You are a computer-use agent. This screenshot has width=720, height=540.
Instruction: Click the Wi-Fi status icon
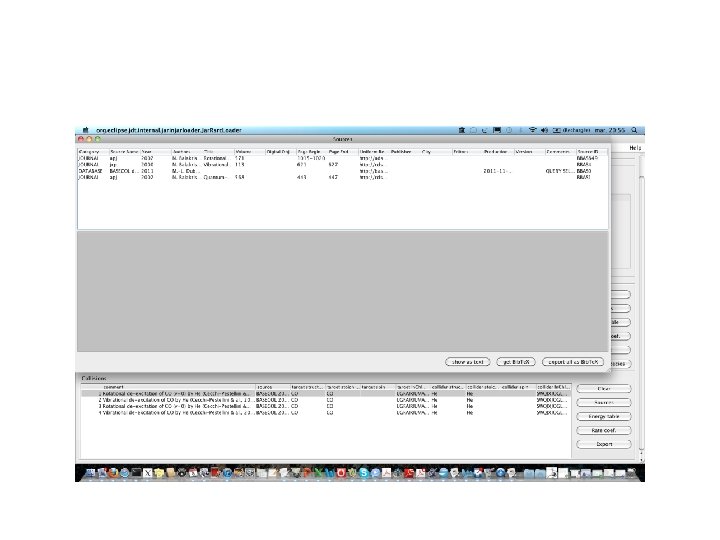532,130
